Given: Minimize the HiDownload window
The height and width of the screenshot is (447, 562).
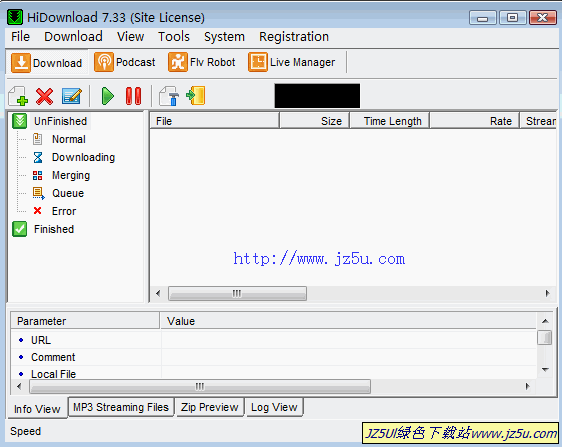Looking at the screenshot, I should click(x=482, y=18).
